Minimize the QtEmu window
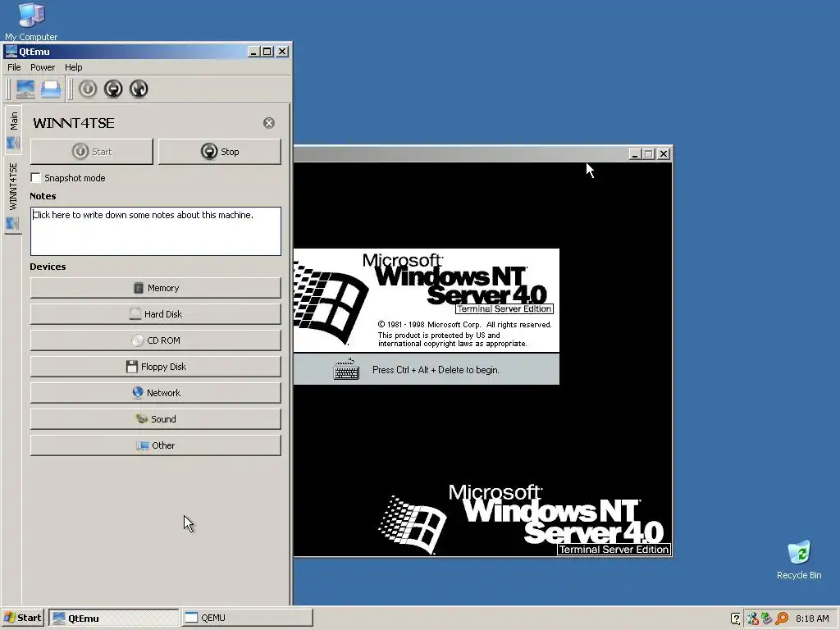Image resolution: width=840 pixels, height=630 pixels. [x=253, y=52]
